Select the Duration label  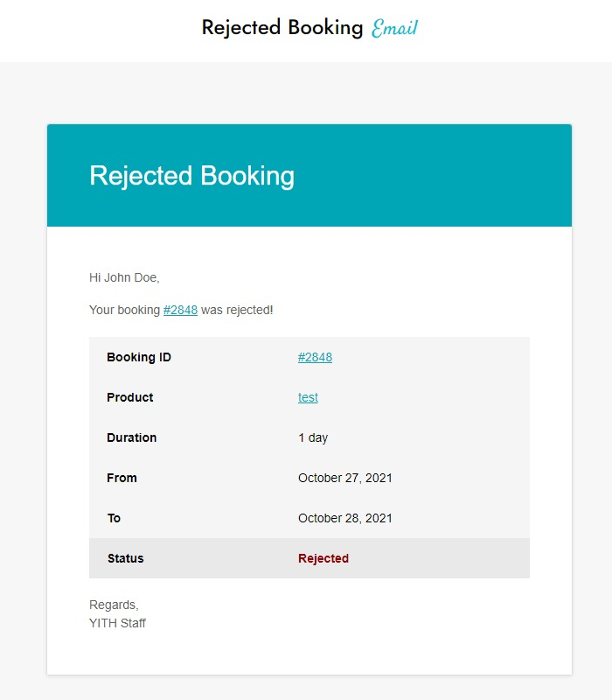(x=132, y=437)
